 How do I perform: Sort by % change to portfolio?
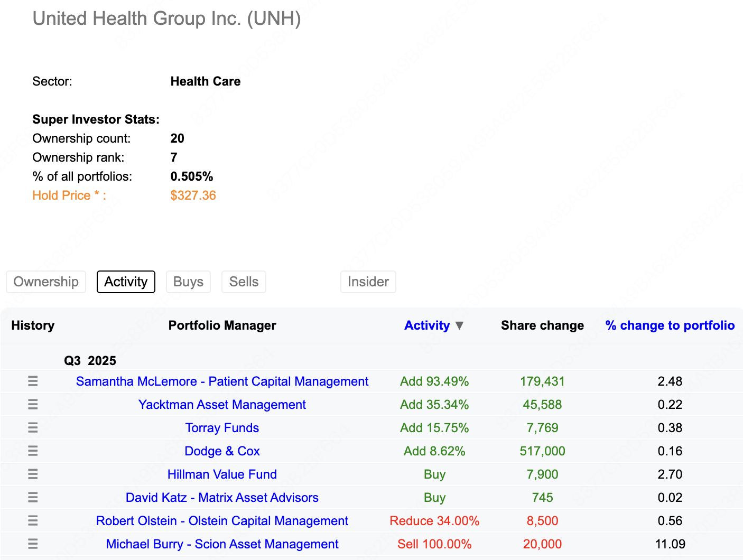click(670, 325)
